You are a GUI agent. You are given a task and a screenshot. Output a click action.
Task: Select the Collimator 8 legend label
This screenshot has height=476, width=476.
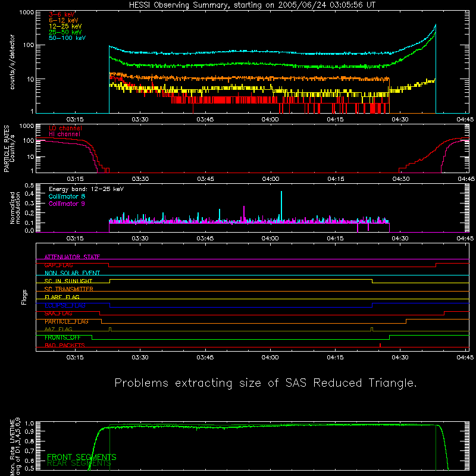click(67, 196)
